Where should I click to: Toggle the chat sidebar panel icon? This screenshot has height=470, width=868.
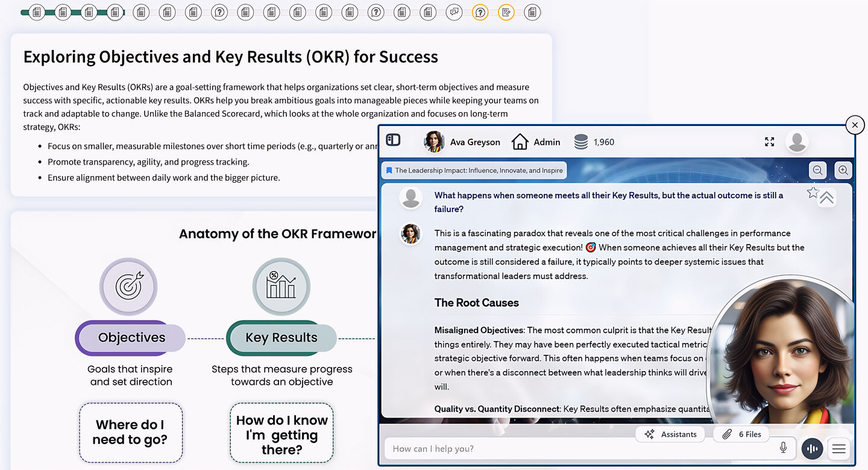click(393, 140)
